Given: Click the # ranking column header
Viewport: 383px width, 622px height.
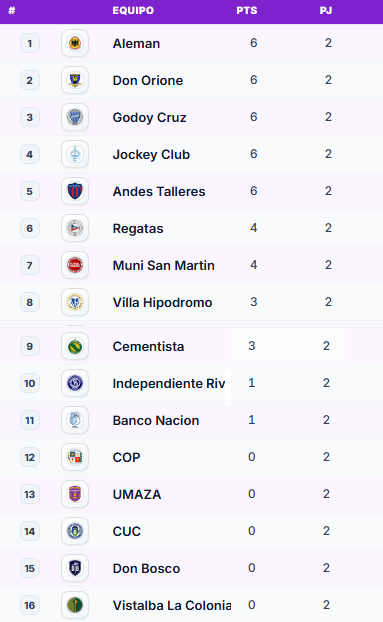Looking at the screenshot, I should [x=12, y=11].
